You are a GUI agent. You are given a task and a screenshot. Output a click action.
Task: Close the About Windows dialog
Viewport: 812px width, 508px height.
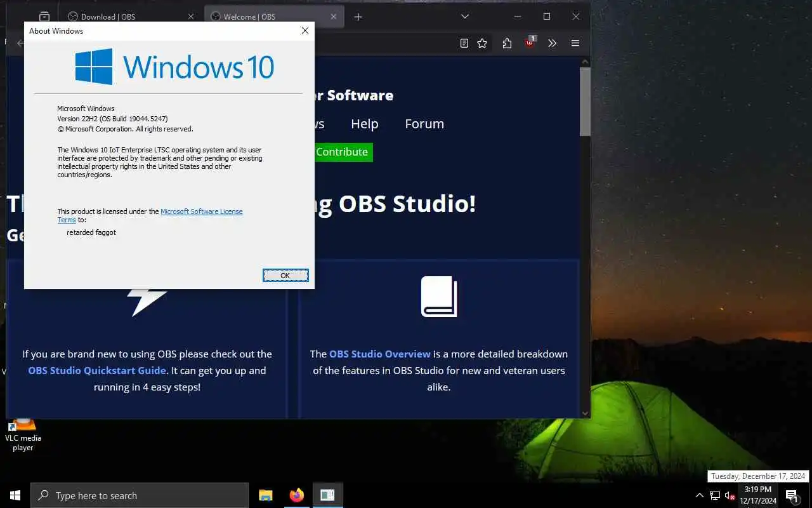click(x=305, y=30)
